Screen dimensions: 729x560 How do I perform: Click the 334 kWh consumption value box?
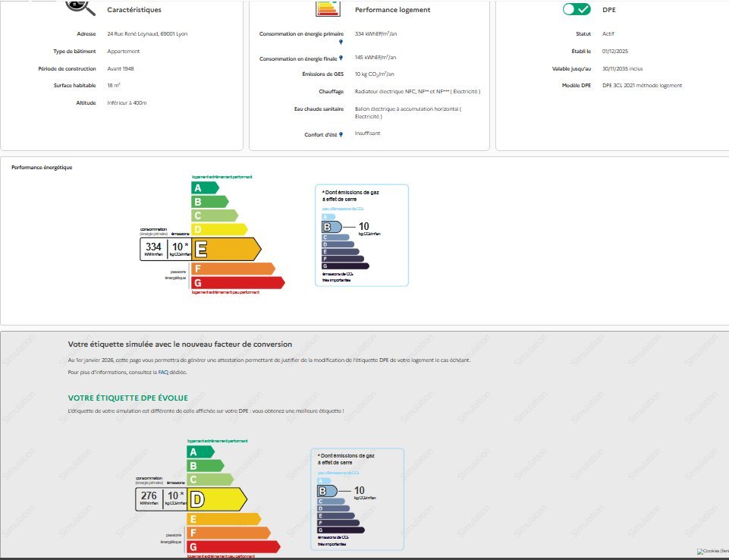coord(154,249)
